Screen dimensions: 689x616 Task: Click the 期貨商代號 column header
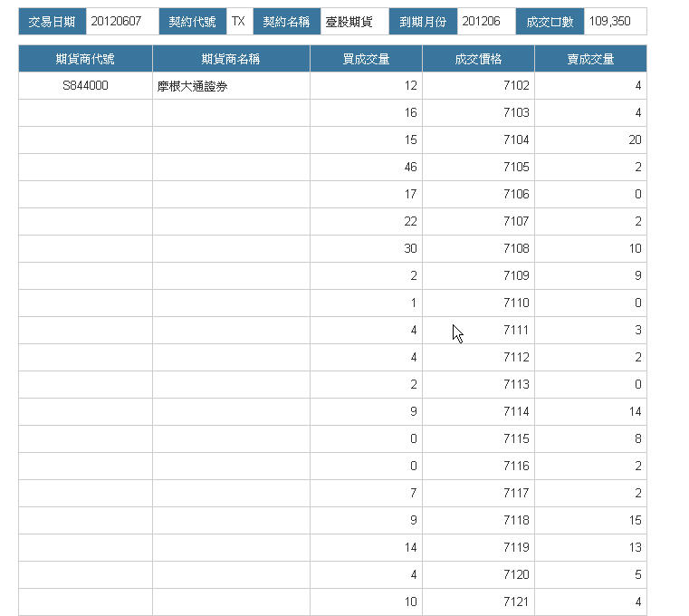(85, 59)
